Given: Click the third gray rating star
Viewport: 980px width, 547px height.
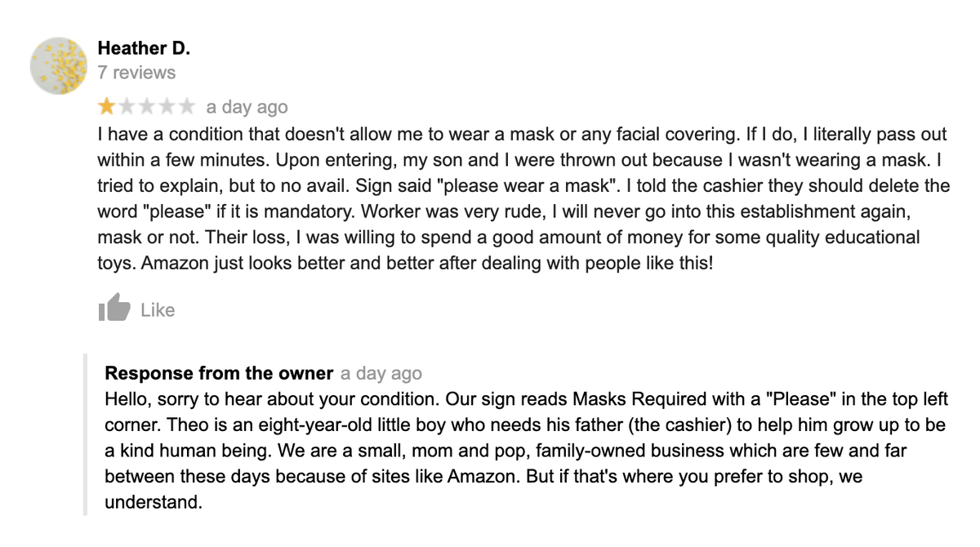Looking at the screenshot, I should [147, 107].
